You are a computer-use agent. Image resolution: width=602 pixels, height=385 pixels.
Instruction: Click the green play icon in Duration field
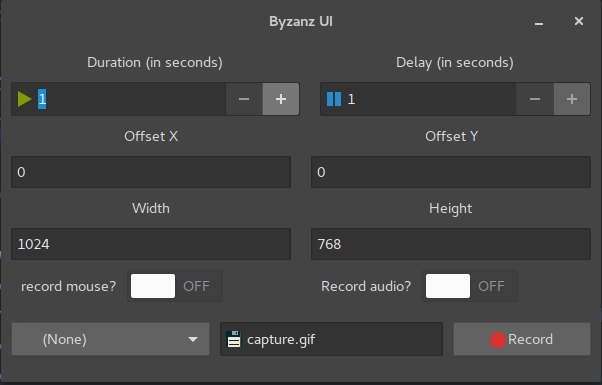(25, 99)
